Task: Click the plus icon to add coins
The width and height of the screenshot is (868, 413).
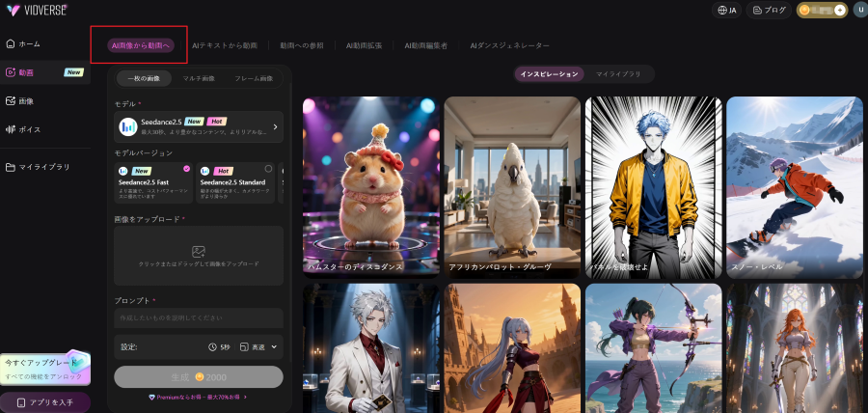Action: point(840,10)
